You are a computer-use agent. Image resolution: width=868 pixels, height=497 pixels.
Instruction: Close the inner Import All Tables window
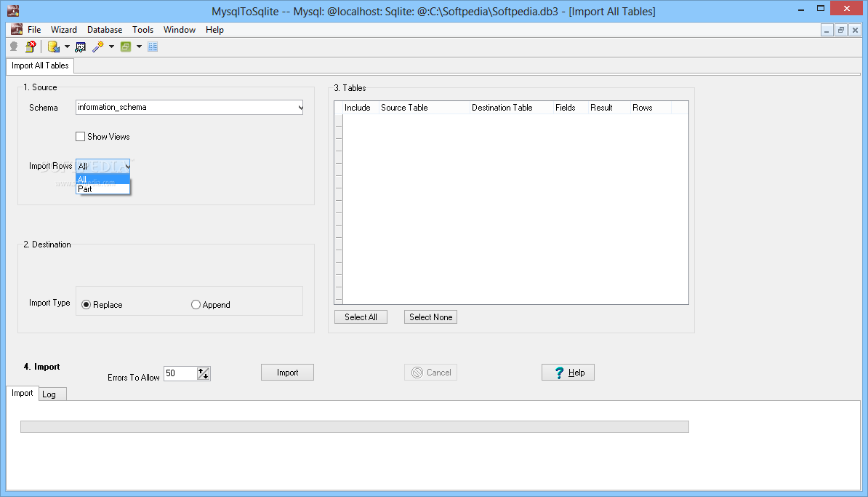[855, 31]
